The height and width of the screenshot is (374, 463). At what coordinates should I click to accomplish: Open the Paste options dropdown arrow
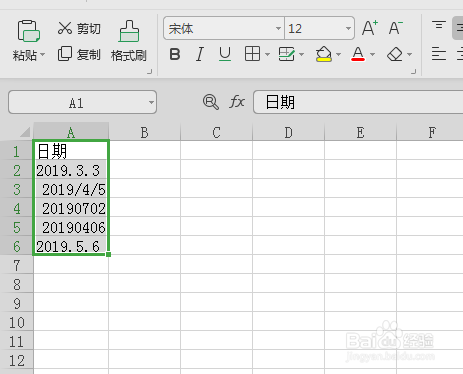point(42,55)
